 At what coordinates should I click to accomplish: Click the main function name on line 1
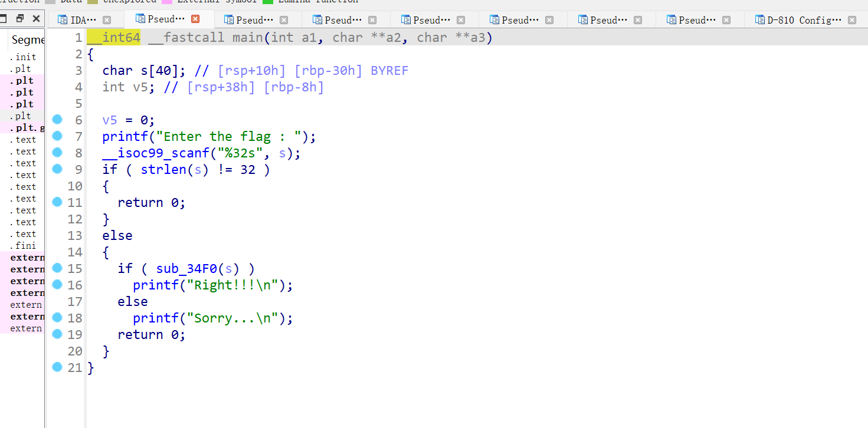247,38
